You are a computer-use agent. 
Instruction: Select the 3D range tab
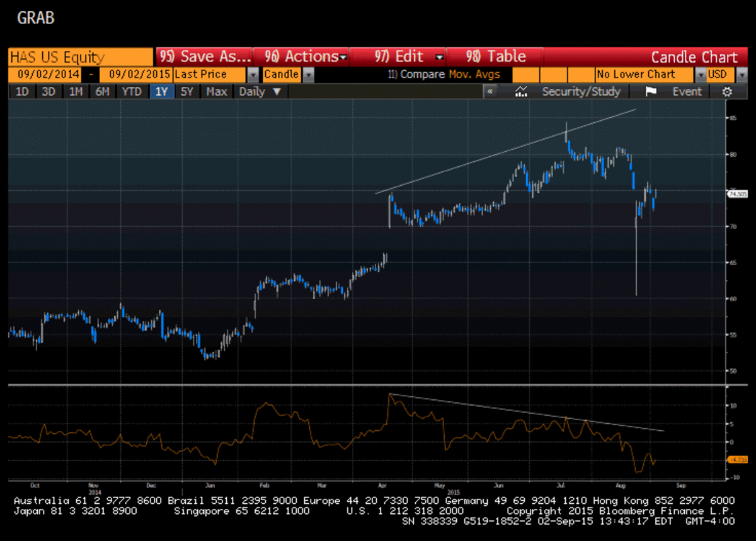[49, 91]
